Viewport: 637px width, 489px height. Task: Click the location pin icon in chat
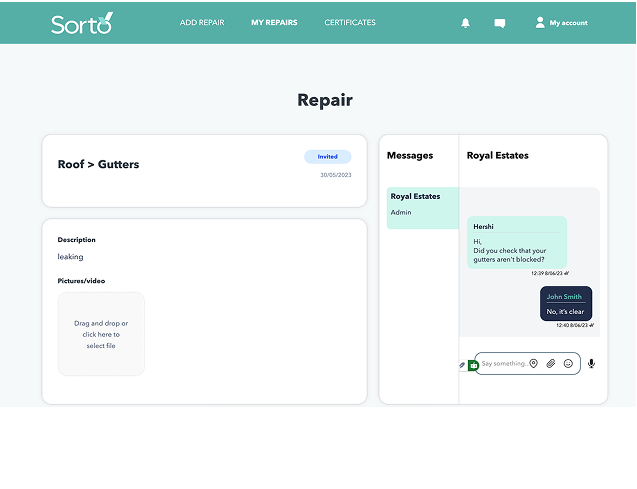(533, 364)
